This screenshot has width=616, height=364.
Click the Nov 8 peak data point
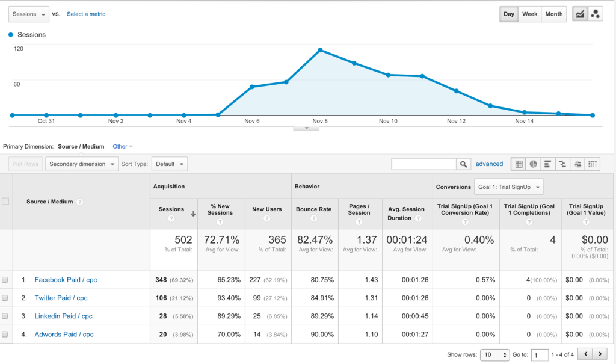click(x=320, y=50)
